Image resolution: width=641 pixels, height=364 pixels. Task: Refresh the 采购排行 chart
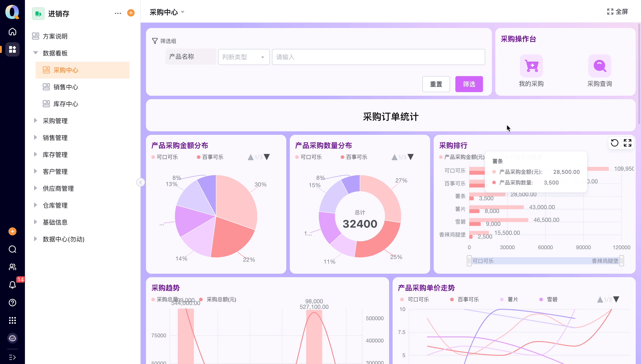coord(615,143)
